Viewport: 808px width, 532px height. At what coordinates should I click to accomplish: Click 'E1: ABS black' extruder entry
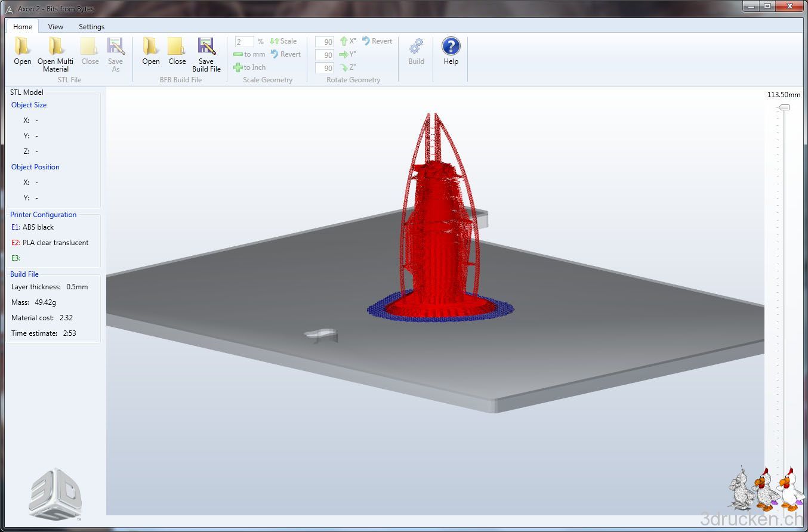pyautogui.click(x=32, y=227)
